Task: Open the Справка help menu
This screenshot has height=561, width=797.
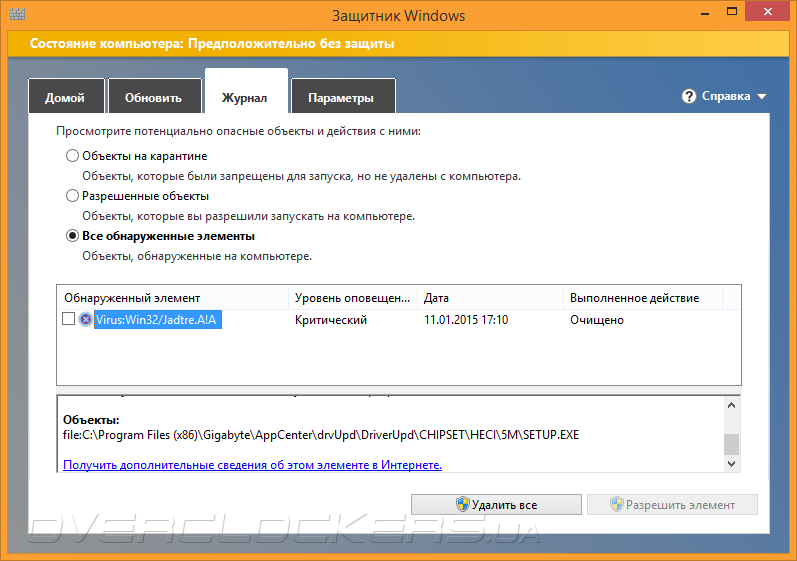Action: [x=725, y=96]
